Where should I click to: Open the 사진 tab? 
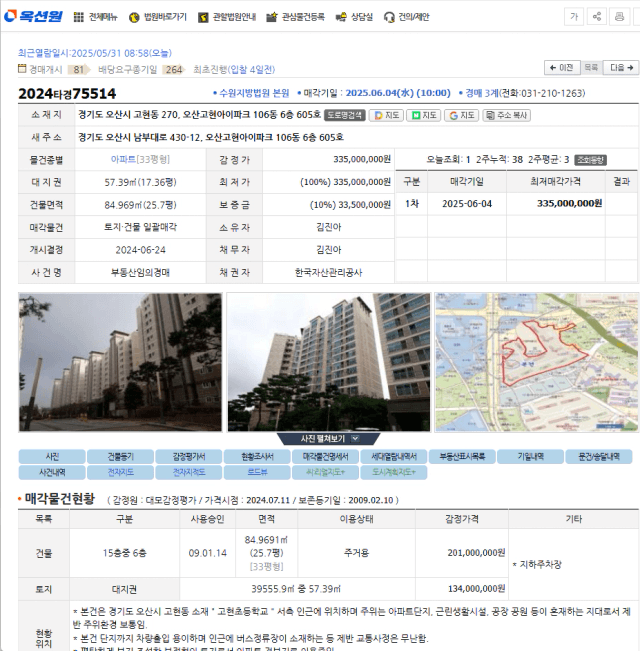52,457
